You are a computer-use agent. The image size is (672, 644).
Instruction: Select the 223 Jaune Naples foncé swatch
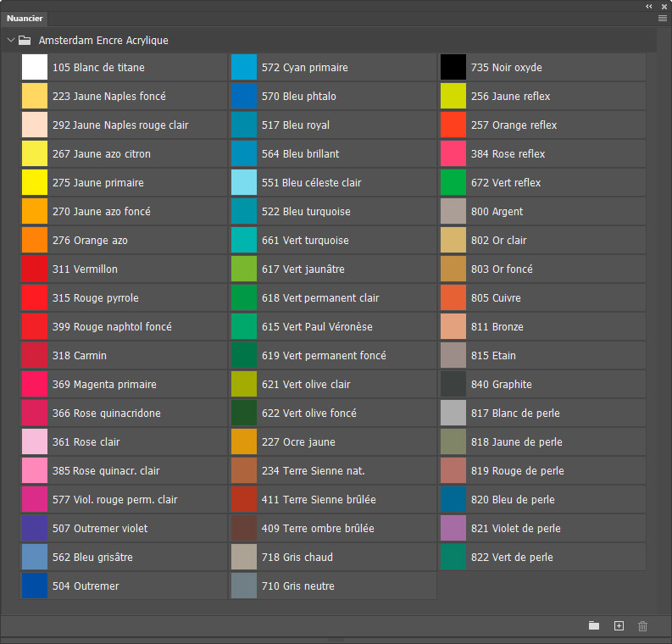(x=35, y=96)
